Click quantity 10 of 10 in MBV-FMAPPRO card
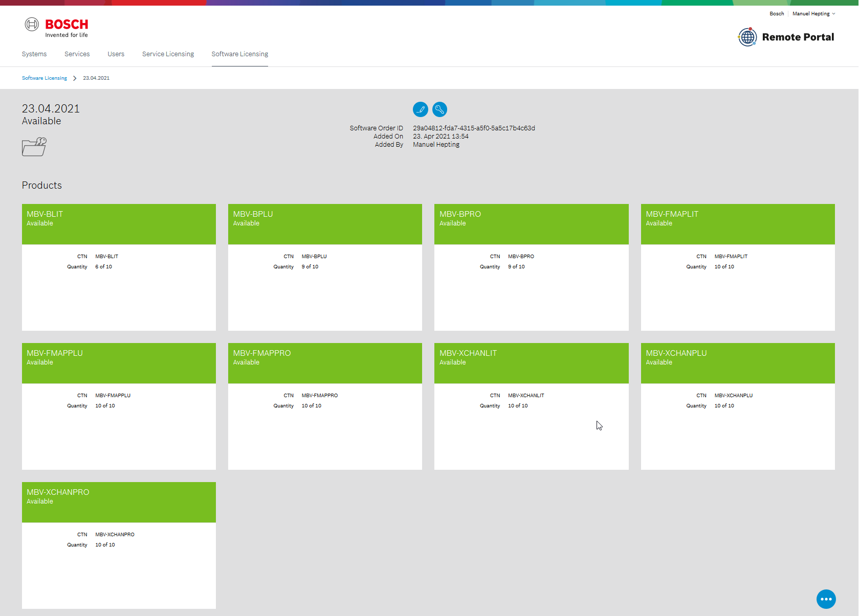Image resolution: width=859 pixels, height=616 pixels. pos(312,406)
